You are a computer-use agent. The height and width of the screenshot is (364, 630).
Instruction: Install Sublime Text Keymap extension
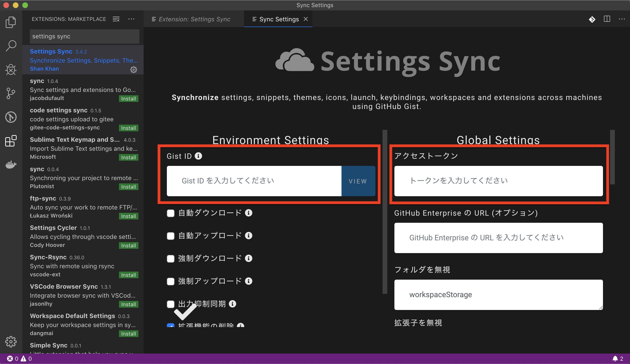128,158
